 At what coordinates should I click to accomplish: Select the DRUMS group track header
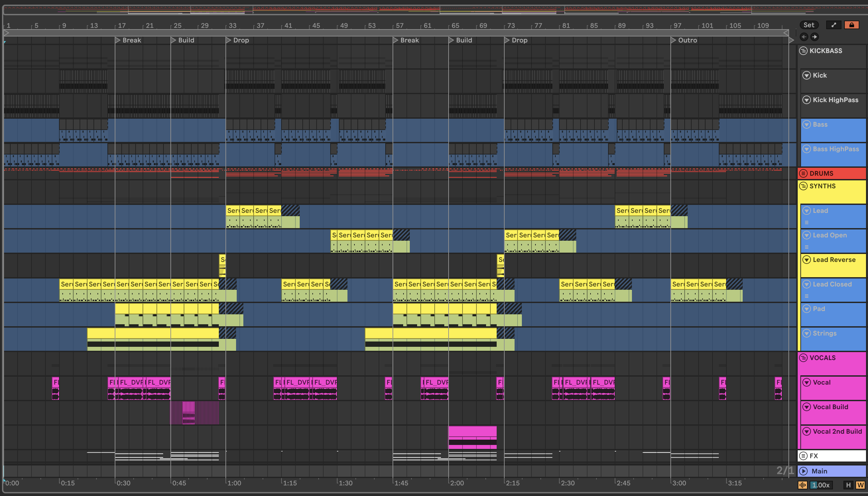[x=832, y=173]
